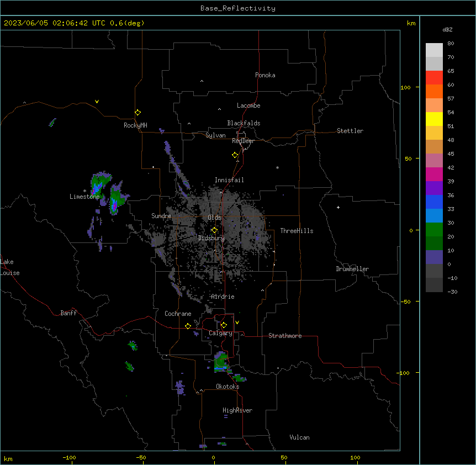Click the ThreeHills town label
476x465 pixels.
(297, 231)
